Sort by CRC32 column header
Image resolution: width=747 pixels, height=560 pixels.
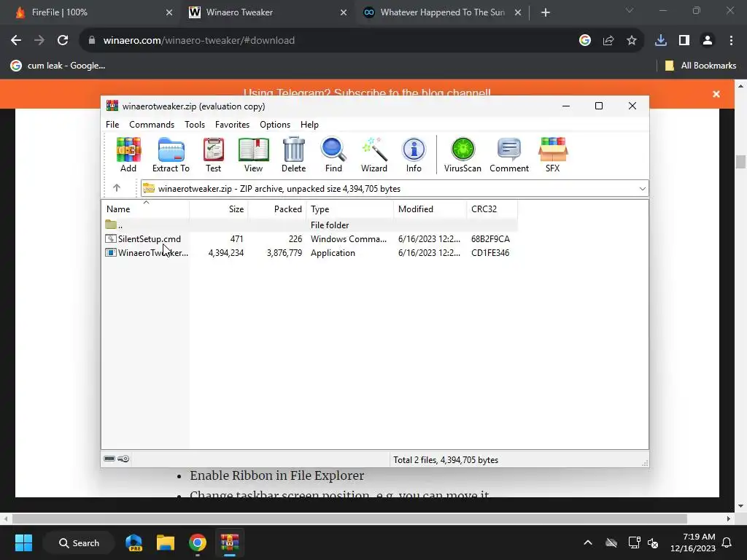492,209
